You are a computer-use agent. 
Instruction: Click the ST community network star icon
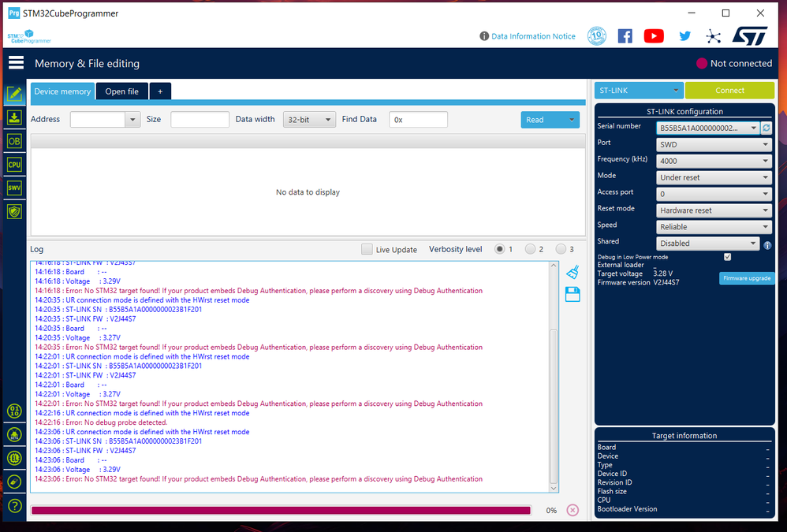pos(713,36)
